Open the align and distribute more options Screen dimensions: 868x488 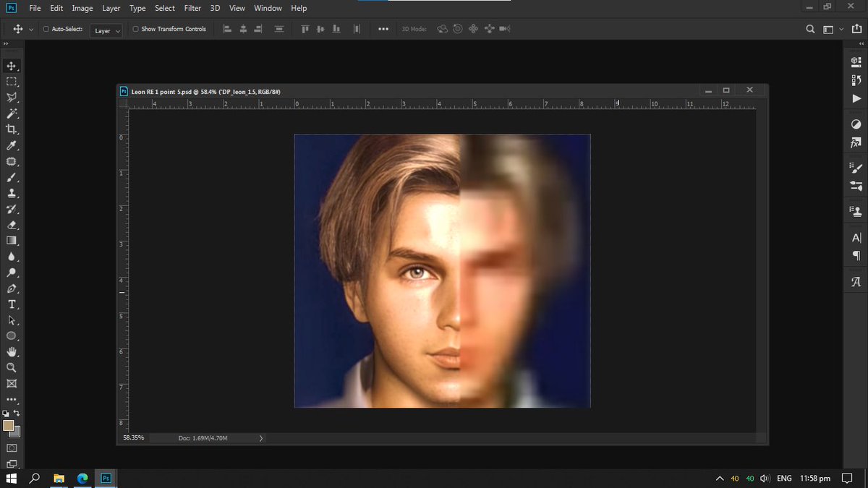coord(383,30)
